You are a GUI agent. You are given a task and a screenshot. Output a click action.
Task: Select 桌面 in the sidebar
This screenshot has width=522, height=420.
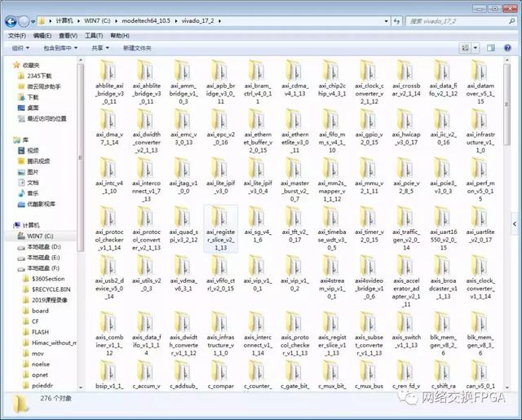coord(29,108)
